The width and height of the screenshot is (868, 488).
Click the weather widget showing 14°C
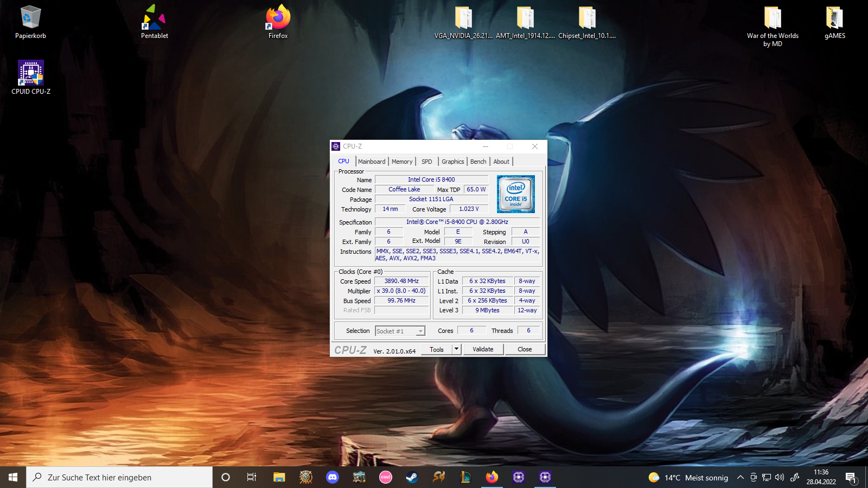pos(688,477)
